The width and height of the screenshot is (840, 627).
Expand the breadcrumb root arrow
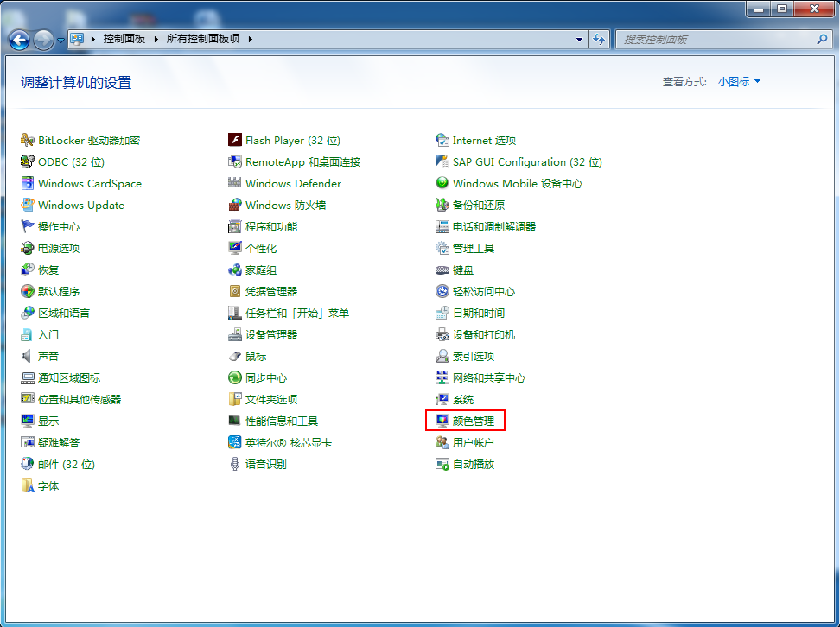point(93,39)
